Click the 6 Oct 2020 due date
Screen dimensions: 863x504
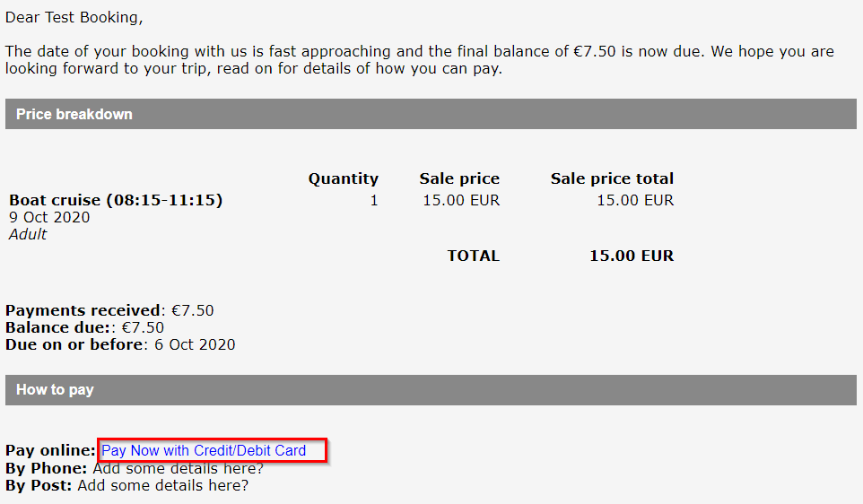pyautogui.click(x=195, y=345)
